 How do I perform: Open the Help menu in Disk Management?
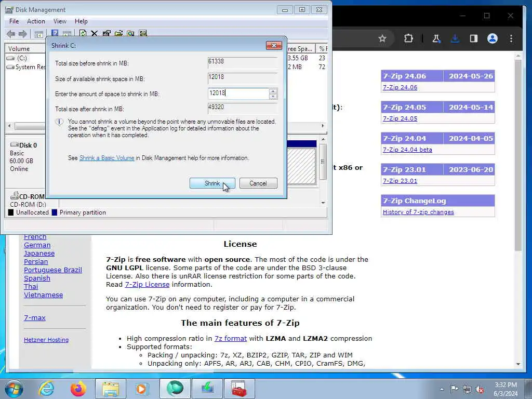(x=81, y=21)
